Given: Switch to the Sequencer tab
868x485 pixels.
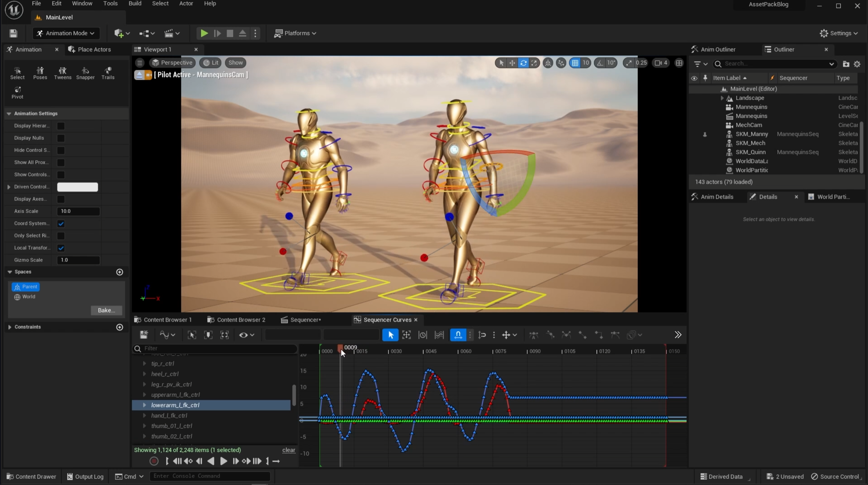Looking at the screenshot, I should tap(305, 319).
